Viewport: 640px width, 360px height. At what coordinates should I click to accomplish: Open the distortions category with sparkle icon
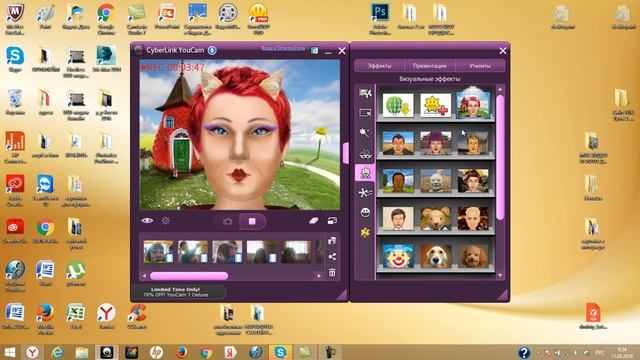click(x=365, y=193)
